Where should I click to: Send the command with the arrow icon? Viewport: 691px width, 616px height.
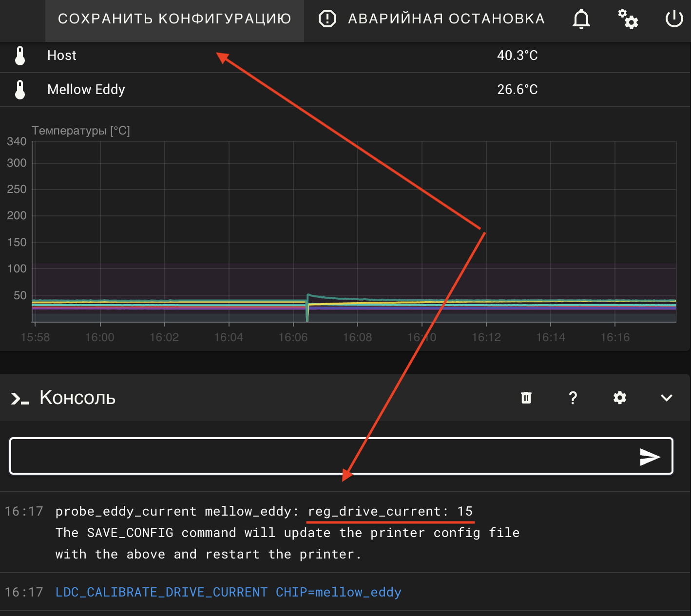click(650, 457)
